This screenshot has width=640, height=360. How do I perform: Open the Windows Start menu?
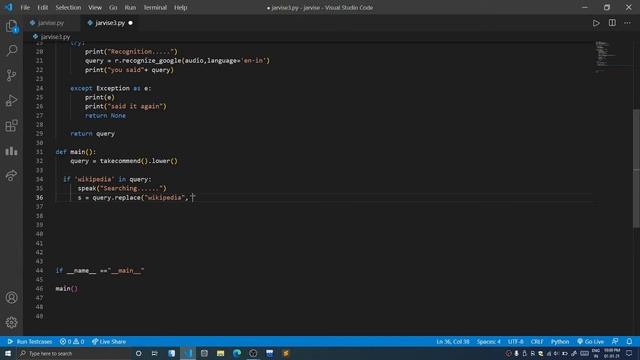click(8, 353)
